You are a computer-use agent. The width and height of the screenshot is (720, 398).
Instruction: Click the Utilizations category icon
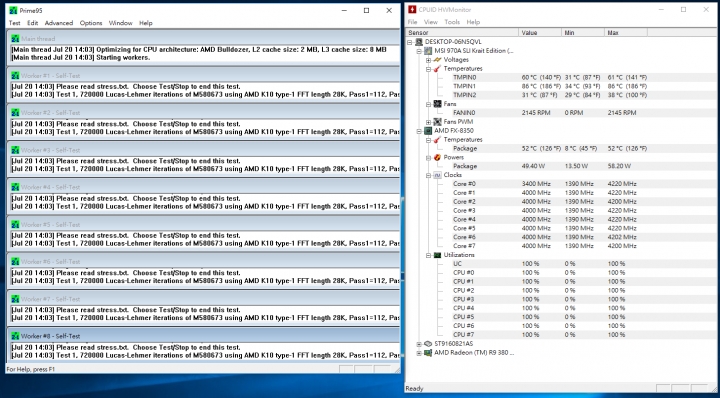(x=437, y=255)
